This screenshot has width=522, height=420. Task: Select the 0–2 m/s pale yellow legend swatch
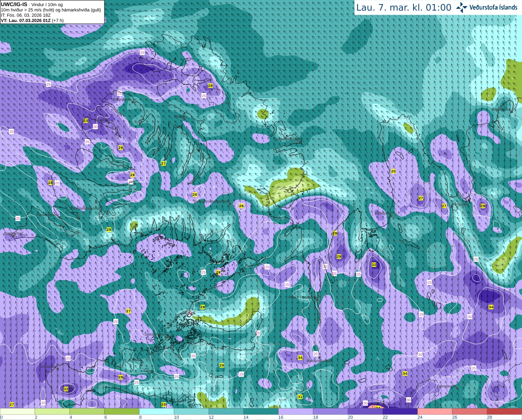[18, 411]
